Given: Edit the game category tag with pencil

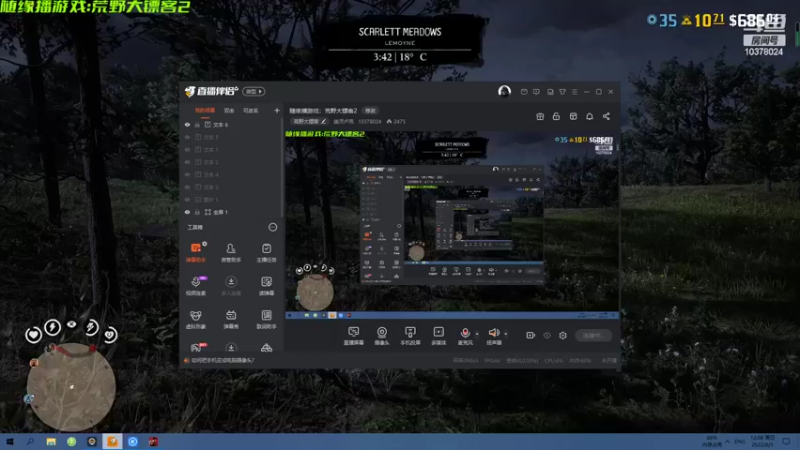Looking at the screenshot, I should click(309, 121).
